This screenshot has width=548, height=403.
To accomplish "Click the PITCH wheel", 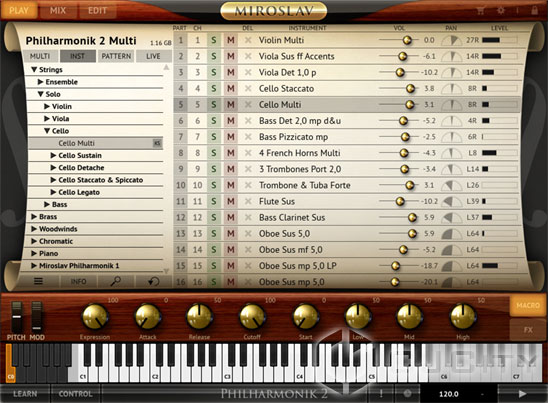I will [16, 317].
